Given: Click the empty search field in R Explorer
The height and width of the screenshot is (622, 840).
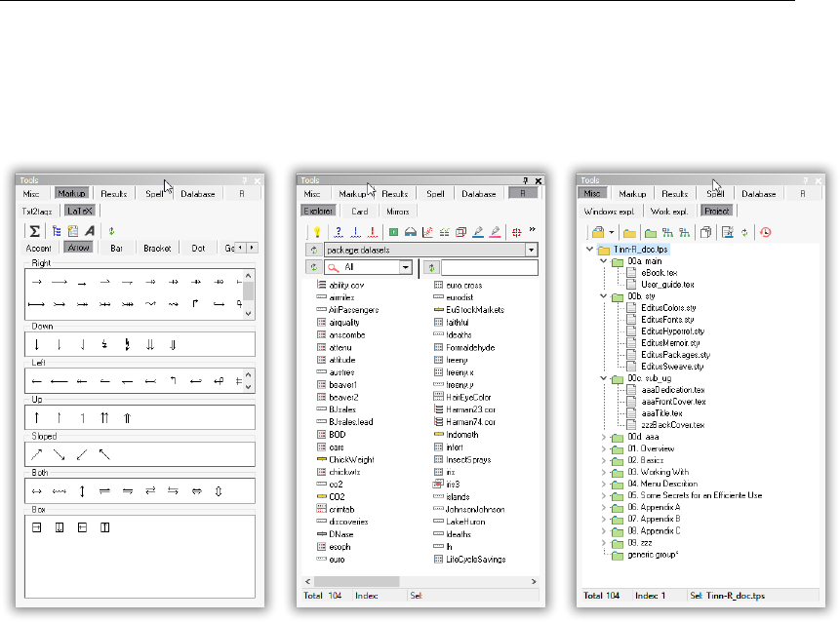Looking at the screenshot, I should point(489,267).
